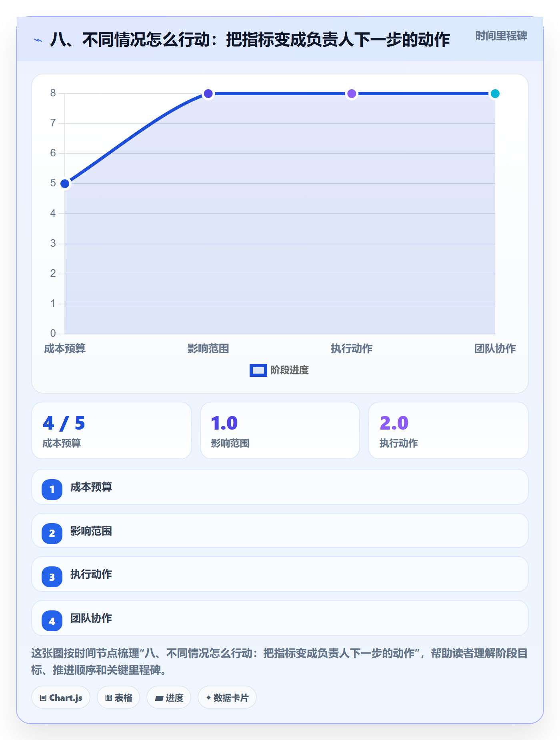Click step badge number 1

(x=52, y=489)
